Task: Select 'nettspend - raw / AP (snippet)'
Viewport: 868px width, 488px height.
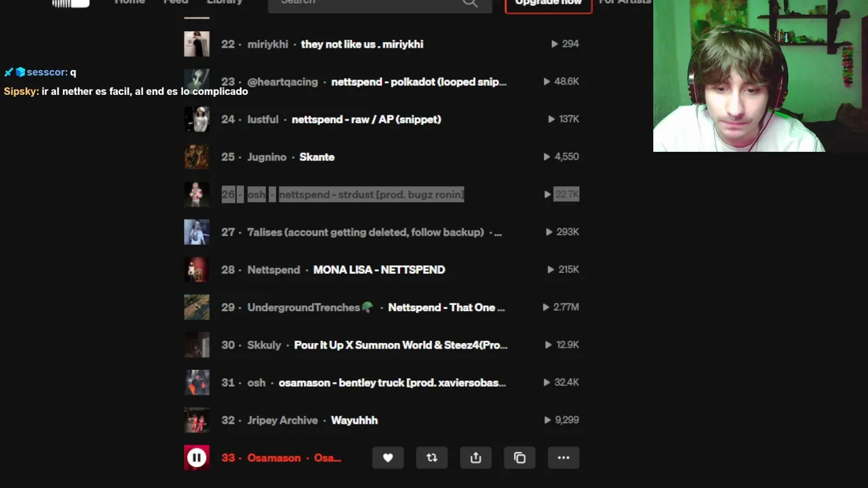Action: [366, 119]
